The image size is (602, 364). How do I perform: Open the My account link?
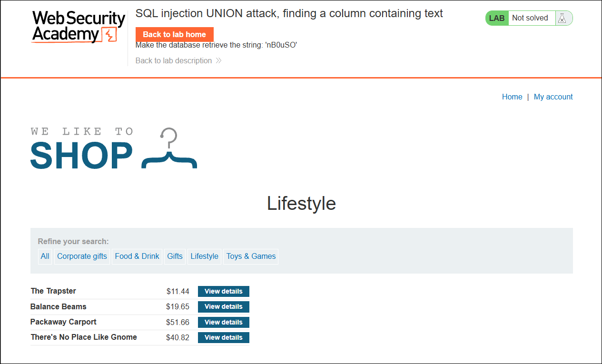click(x=553, y=97)
